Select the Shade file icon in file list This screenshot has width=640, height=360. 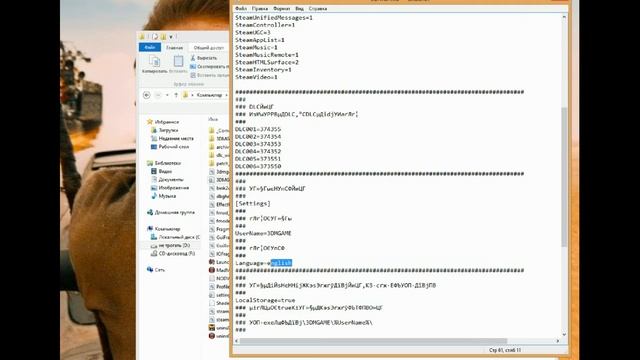(211, 303)
